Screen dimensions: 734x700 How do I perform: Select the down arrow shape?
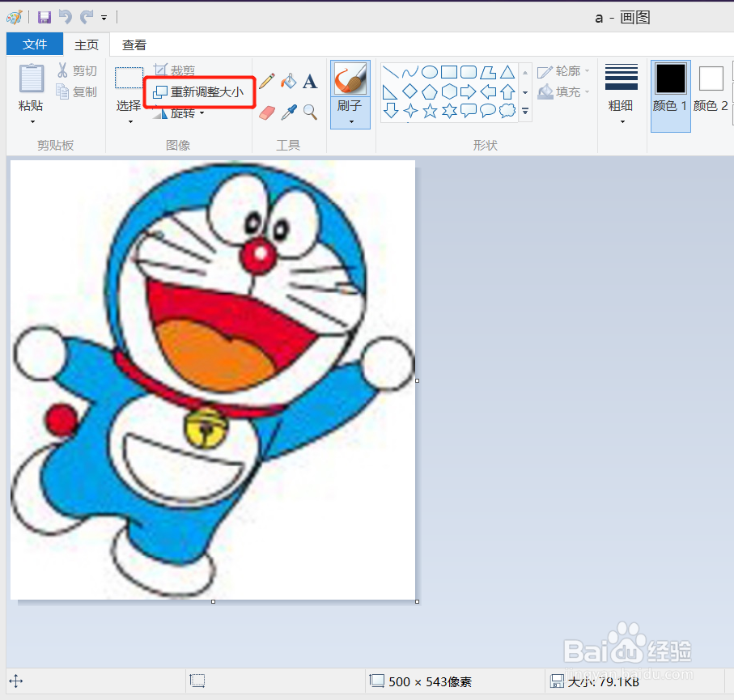390,111
